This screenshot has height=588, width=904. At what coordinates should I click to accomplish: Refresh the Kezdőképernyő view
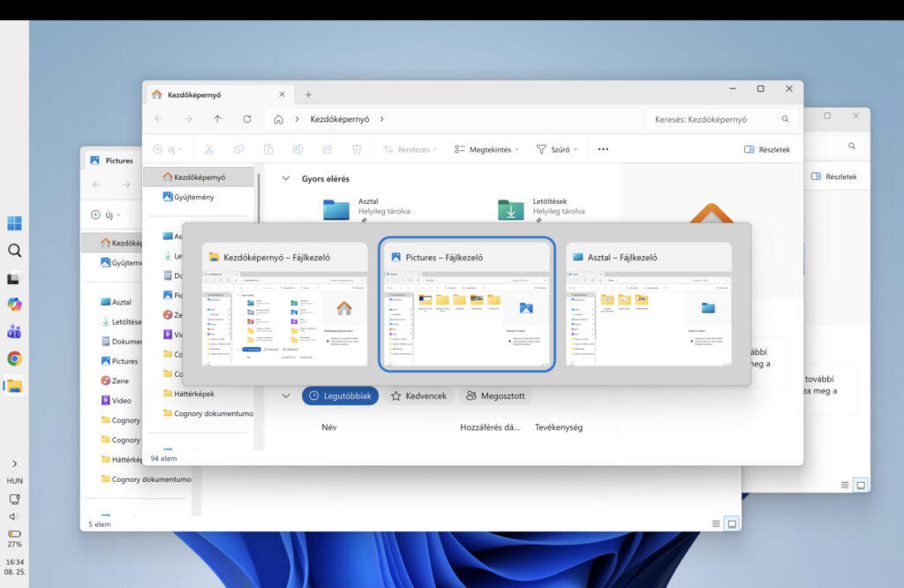pyautogui.click(x=247, y=119)
